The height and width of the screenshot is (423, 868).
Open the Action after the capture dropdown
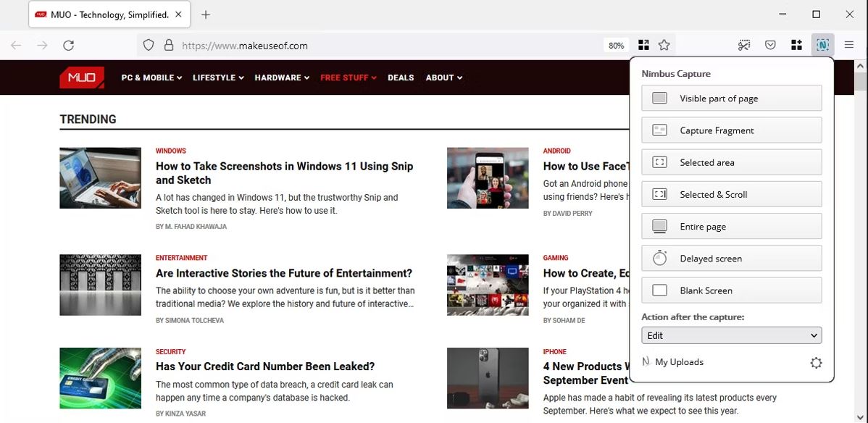[x=731, y=335]
